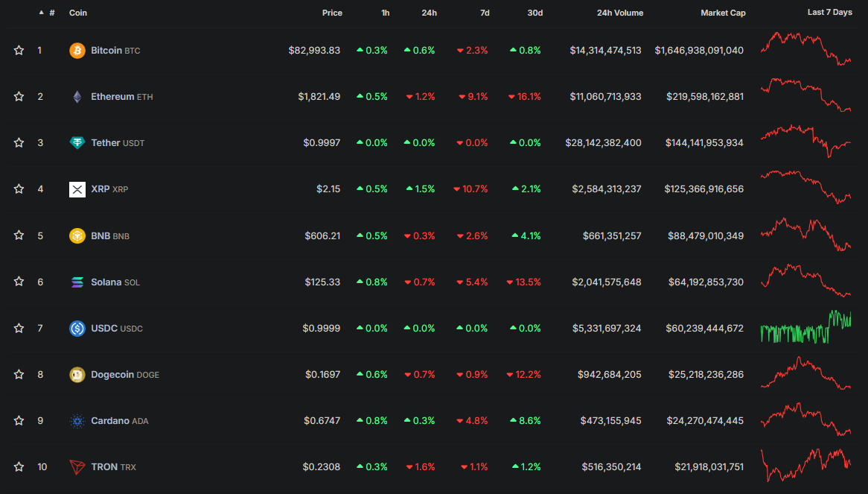The image size is (868, 494).
Task: Open the Dogecoin DOGE coin link
Action: pos(125,374)
